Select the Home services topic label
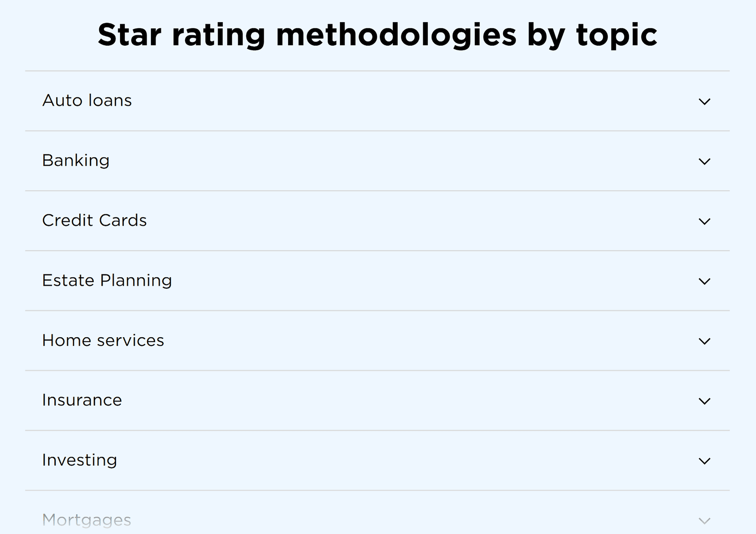This screenshot has height=534, width=756. point(103,340)
